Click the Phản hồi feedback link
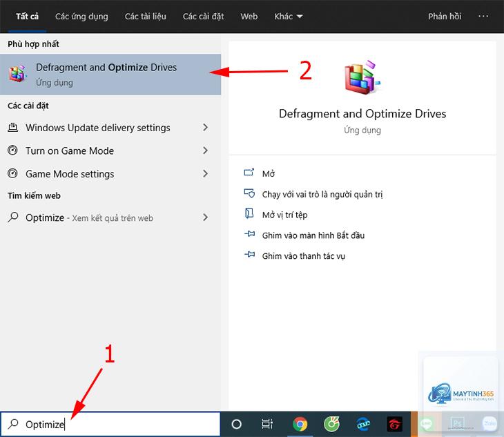 click(x=445, y=17)
